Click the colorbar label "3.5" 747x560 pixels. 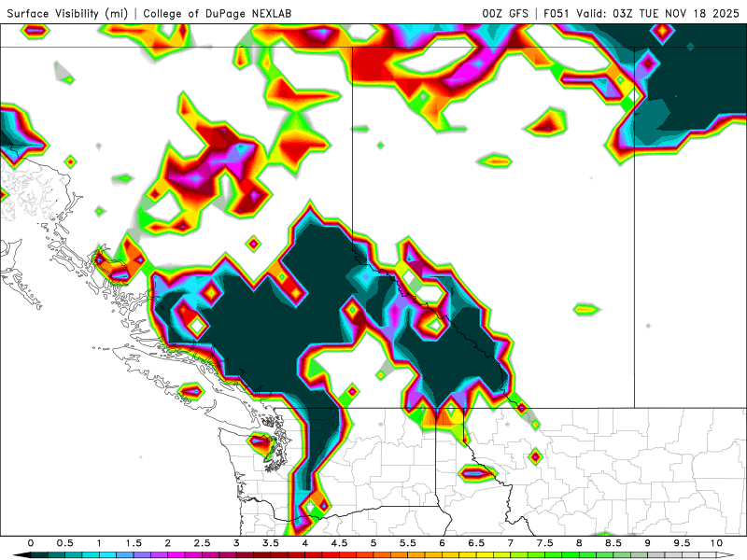point(271,543)
